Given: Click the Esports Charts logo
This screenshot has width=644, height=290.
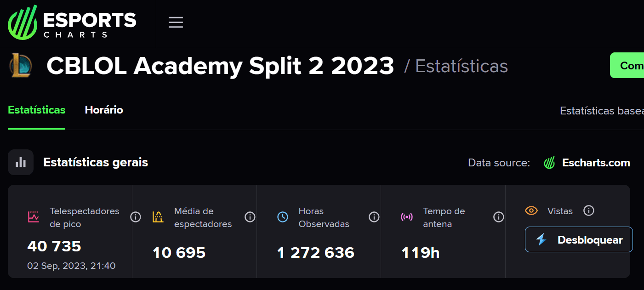Looking at the screenshot, I should click(71, 23).
